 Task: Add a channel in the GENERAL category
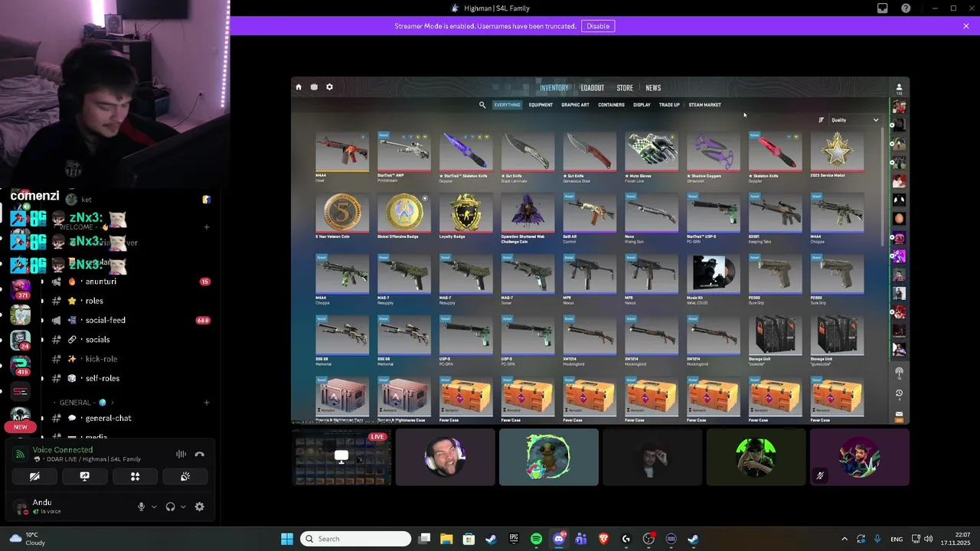[207, 403]
